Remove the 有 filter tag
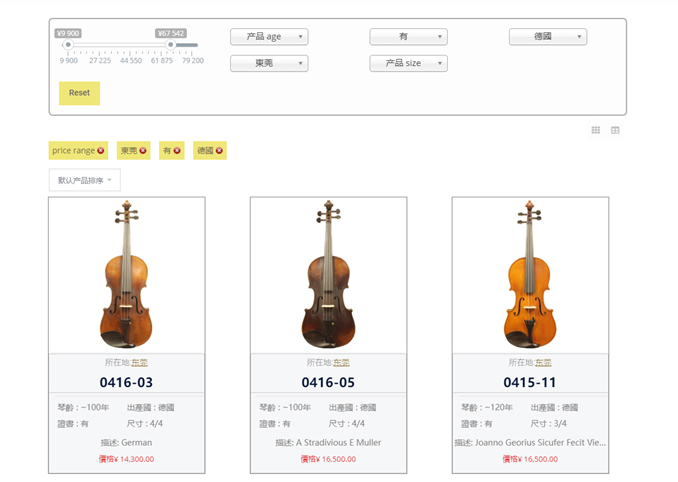The width and height of the screenshot is (678, 482). (177, 151)
